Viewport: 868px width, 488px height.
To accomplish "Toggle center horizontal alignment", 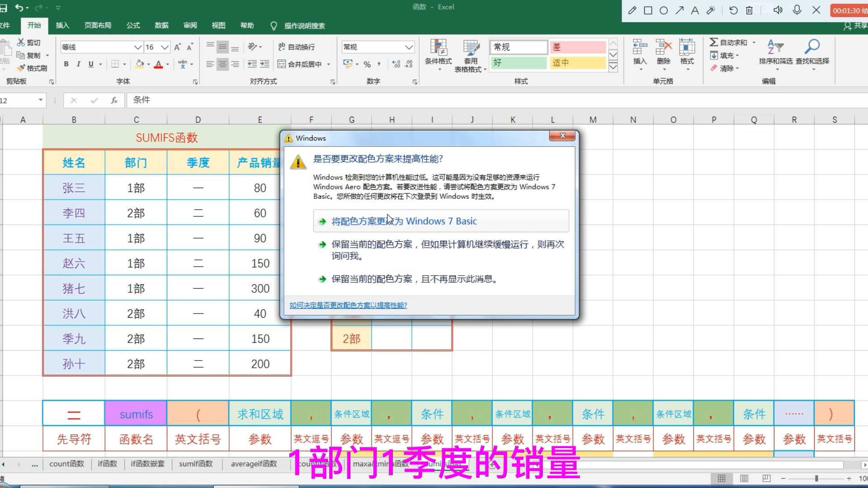I will tap(223, 64).
